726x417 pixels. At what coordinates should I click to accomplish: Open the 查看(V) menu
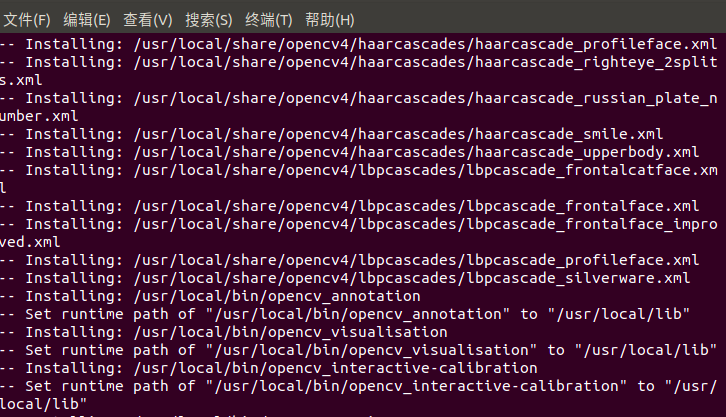[148, 20]
